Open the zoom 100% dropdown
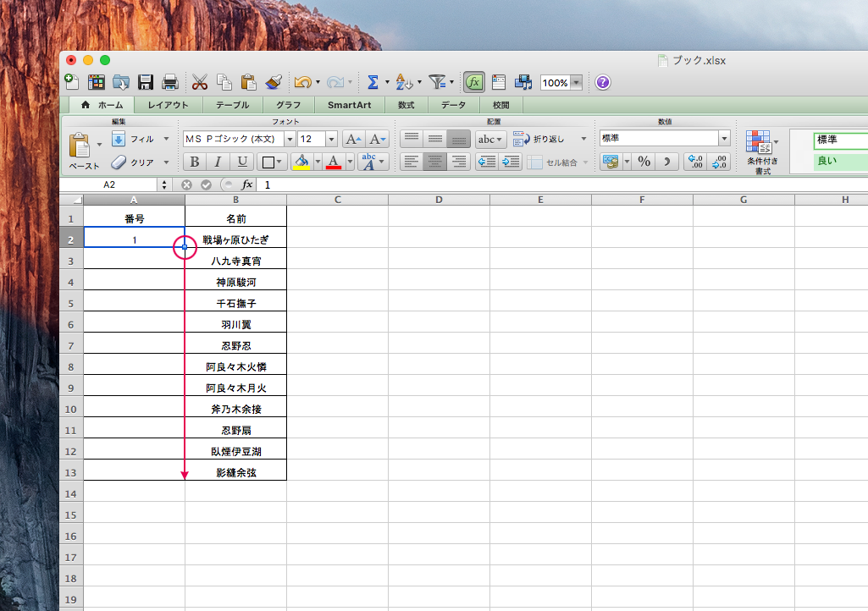 577,82
